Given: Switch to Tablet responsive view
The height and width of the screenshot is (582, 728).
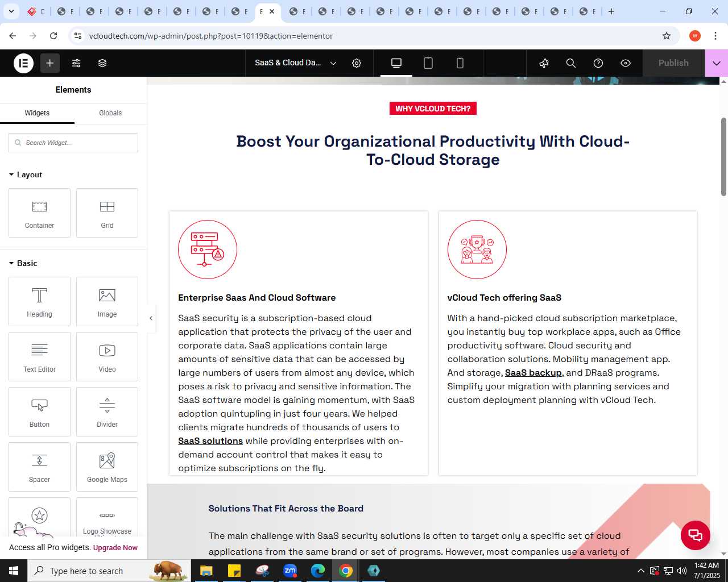Looking at the screenshot, I should point(428,63).
